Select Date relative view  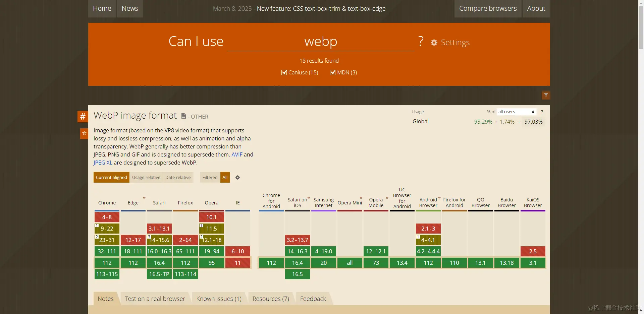pos(178,177)
